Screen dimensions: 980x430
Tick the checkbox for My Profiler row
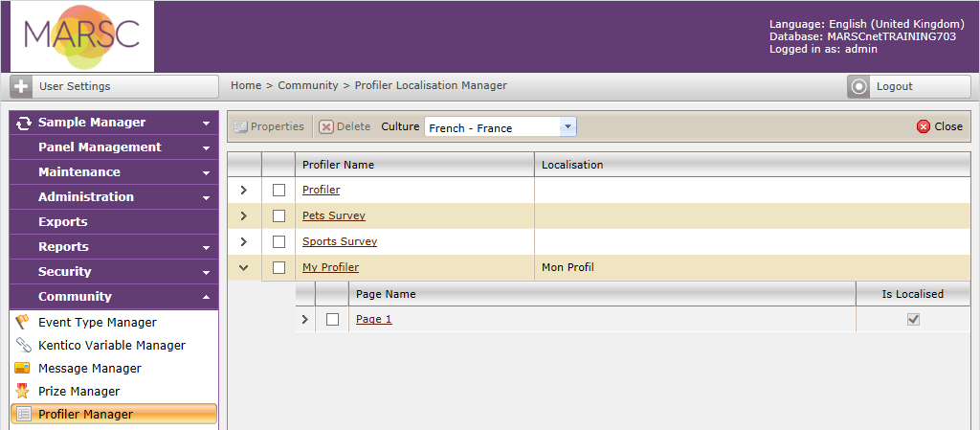tap(278, 267)
